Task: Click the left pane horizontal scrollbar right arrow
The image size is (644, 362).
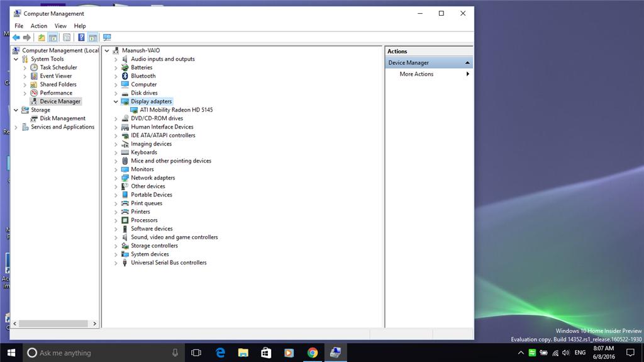Action: (x=95, y=324)
